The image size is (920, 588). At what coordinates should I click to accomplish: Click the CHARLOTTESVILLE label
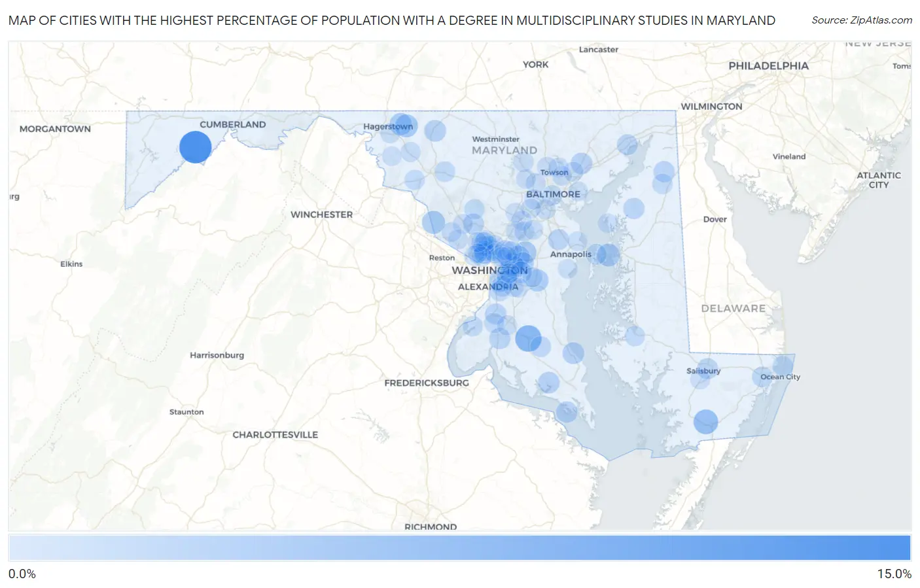pos(275,434)
